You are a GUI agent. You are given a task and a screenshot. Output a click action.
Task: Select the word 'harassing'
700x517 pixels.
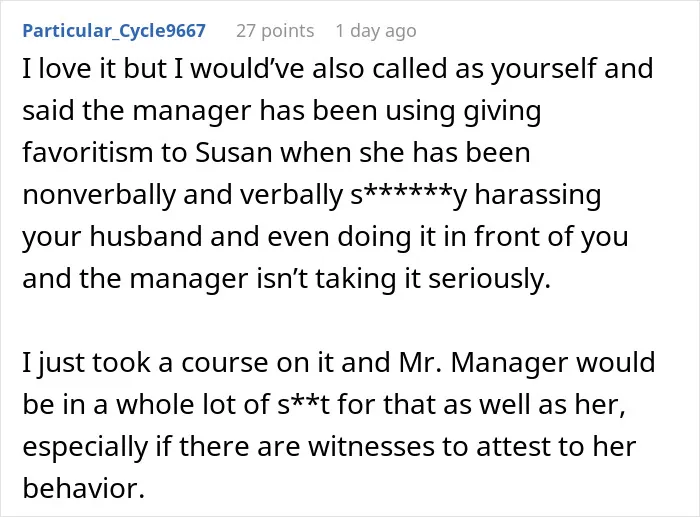tap(538, 195)
